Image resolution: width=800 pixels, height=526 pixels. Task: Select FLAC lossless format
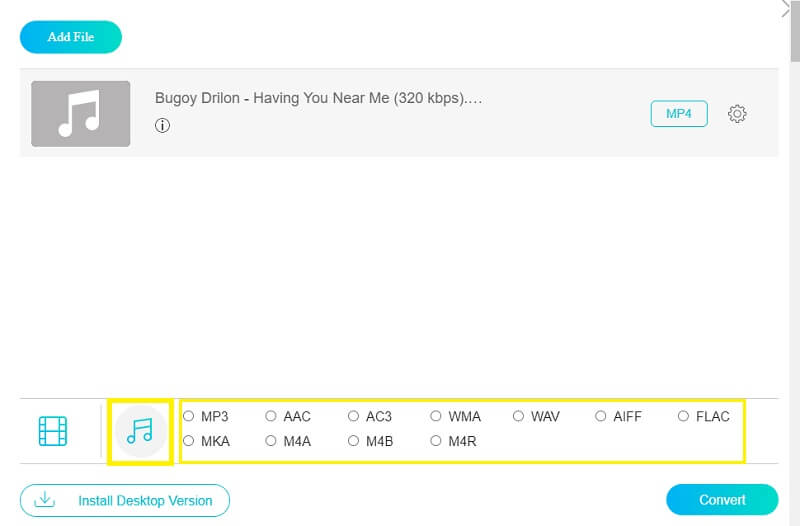pos(684,416)
